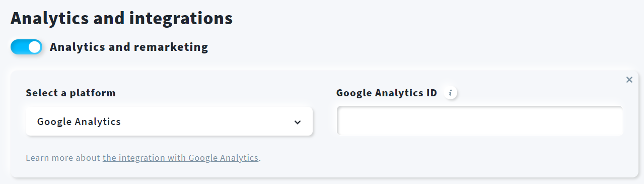Click the Google Analytics ID input field
The image size is (644, 184).
[x=480, y=121]
